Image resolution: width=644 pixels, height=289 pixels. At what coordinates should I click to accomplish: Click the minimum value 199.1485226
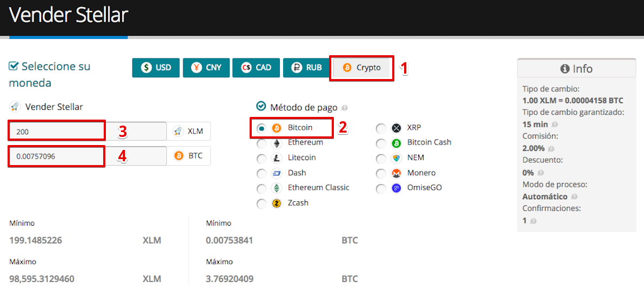click(36, 240)
